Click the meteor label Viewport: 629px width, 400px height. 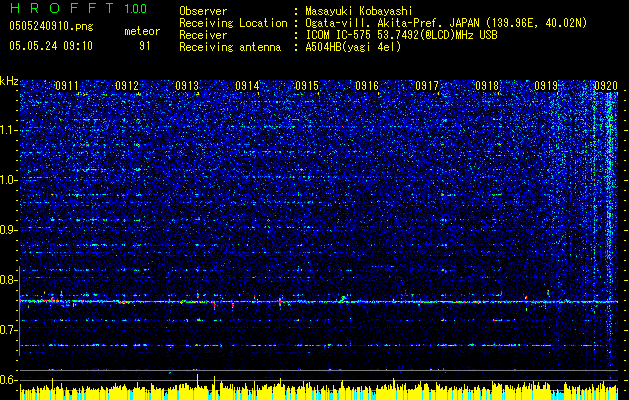click(142, 31)
